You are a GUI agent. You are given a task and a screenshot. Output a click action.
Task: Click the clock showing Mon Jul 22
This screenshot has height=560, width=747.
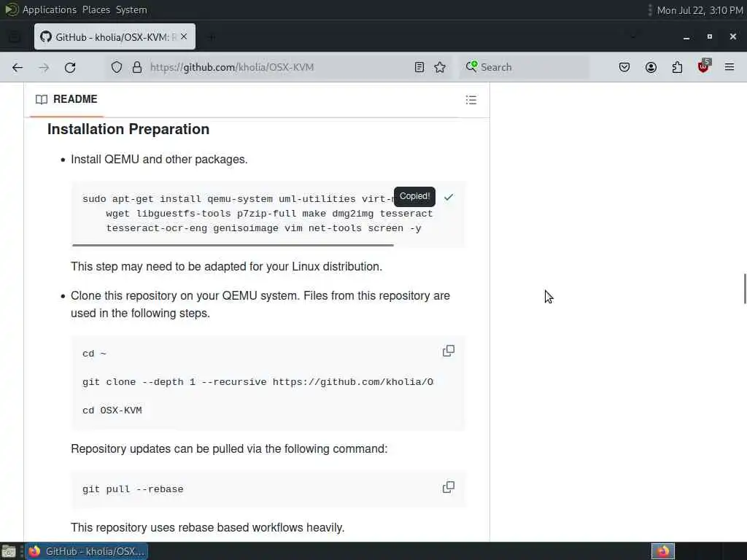(x=700, y=10)
